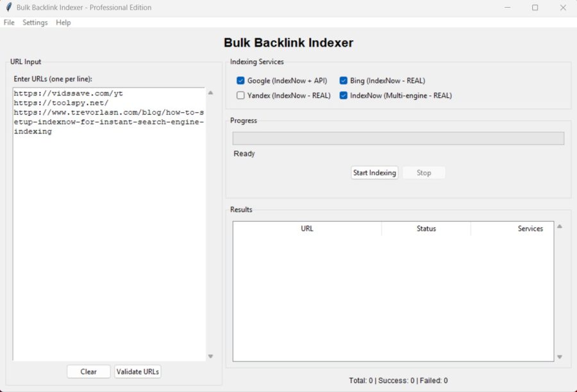Click the https://vidssave.com/yt line
577x392 pixels.
[x=68, y=94]
